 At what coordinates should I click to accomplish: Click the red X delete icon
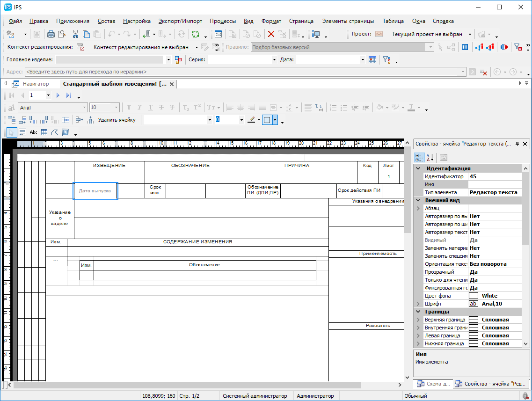[x=271, y=34]
